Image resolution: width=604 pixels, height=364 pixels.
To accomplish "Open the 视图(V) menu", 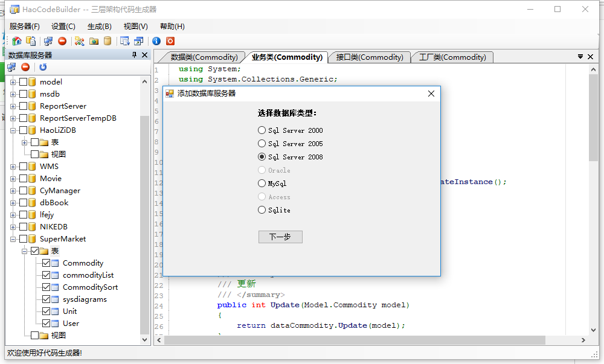I will (x=135, y=26).
